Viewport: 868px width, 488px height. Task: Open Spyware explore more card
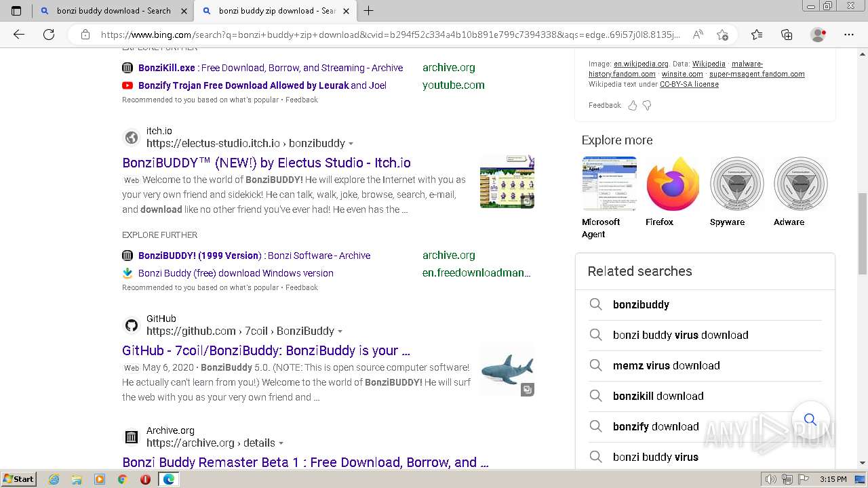click(736, 192)
